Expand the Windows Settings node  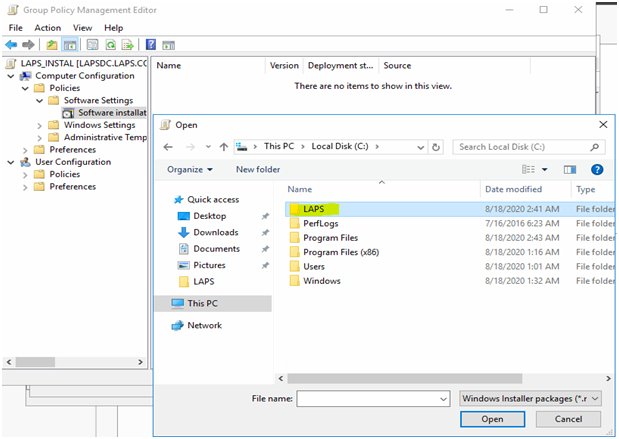coord(39,126)
